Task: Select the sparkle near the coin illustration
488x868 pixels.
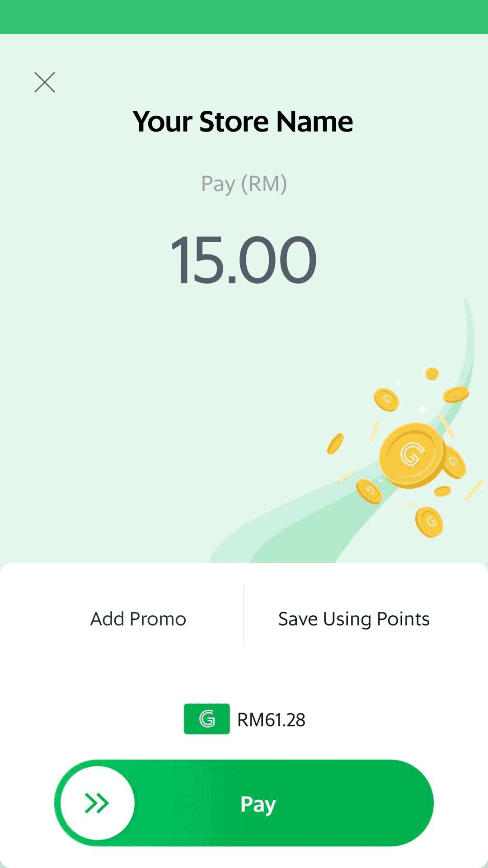Action: coord(422,409)
